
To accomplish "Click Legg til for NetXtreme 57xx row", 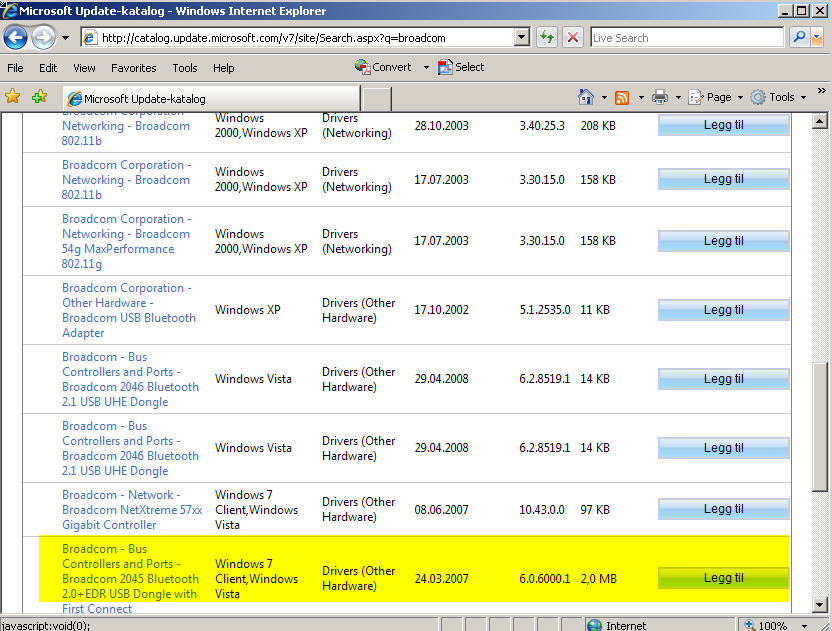I will [724, 509].
